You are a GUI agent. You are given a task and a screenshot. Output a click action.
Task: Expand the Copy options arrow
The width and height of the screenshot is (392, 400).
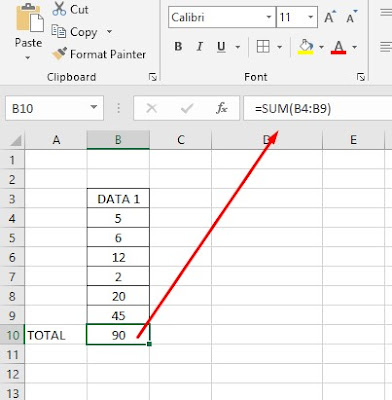click(109, 32)
